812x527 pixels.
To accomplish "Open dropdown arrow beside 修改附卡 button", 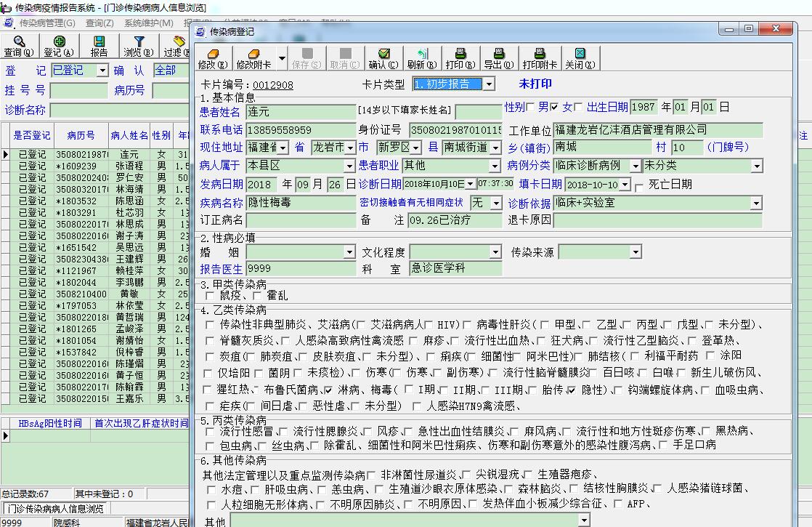I will click(x=283, y=58).
